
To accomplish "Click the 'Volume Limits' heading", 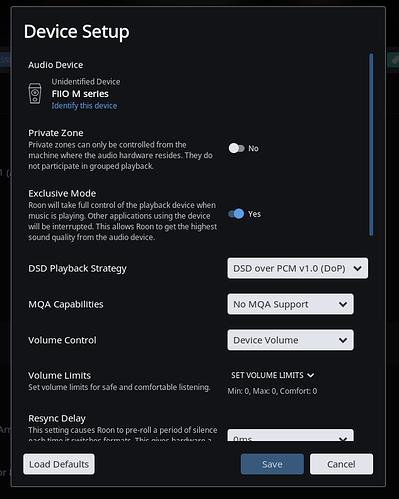I will point(59,375).
